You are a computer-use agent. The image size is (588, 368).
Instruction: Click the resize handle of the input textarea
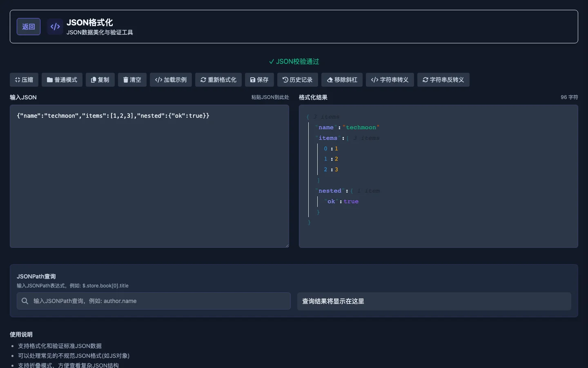point(287,245)
